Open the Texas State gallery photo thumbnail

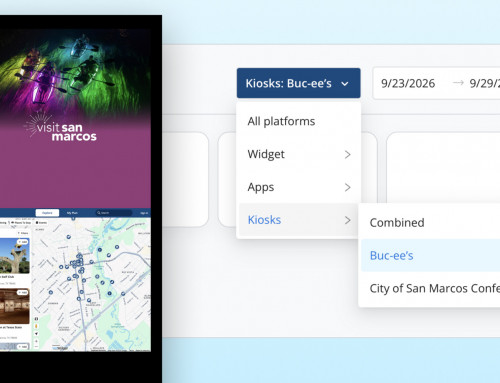[x=15, y=306]
